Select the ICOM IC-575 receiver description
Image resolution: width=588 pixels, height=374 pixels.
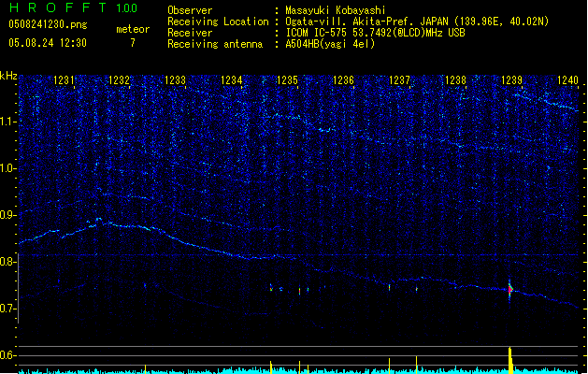[375, 33]
